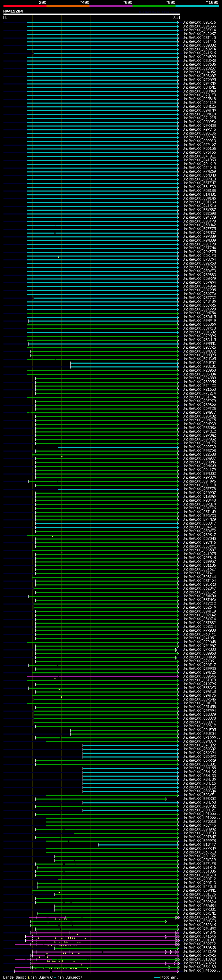222x980 pixels.
Task: Click the green ~80% identity legend segment
Action: (154, 6)
